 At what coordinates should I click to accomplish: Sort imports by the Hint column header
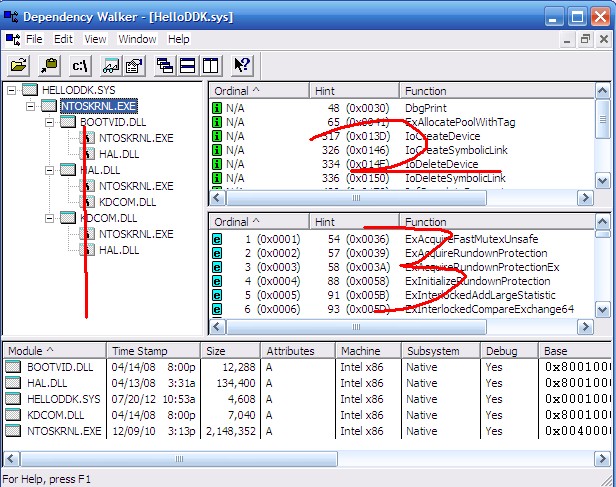[x=354, y=91]
